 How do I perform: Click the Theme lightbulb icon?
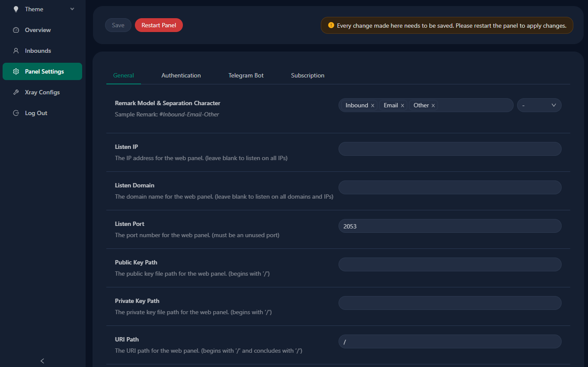tap(16, 9)
